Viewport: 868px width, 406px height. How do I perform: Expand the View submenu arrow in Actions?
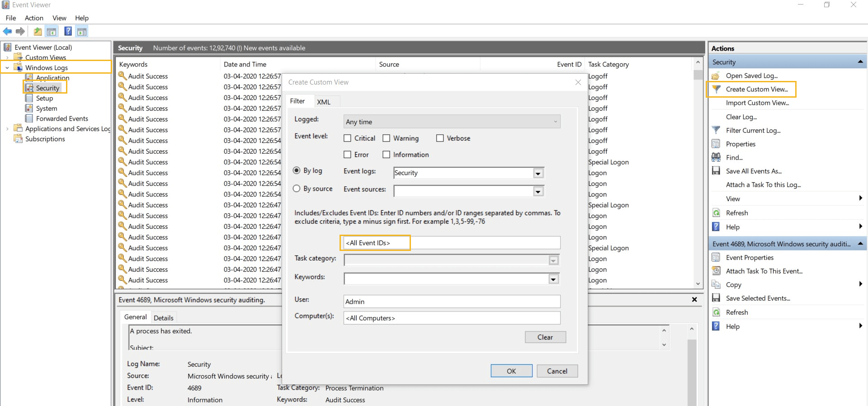[x=860, y=198]
